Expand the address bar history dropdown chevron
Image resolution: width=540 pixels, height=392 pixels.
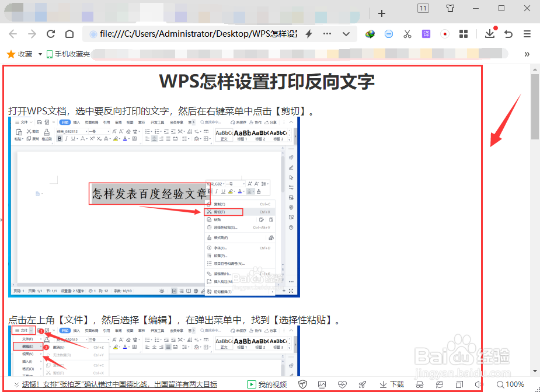pyautogui.click(x=346, y=34)
